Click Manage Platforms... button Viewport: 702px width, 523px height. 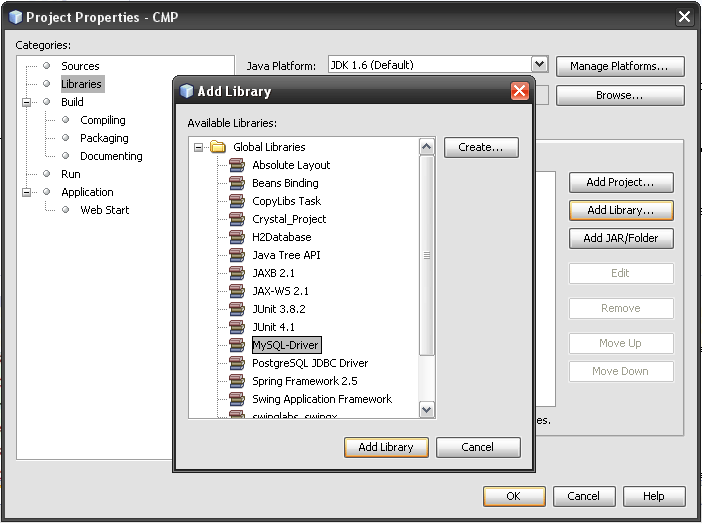tap(619, 66)
